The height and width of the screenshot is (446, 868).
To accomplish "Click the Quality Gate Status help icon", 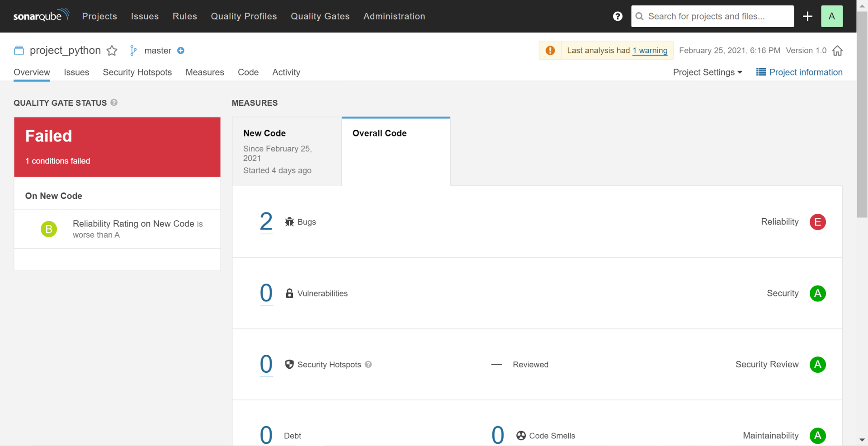I will tap(114, 103).
